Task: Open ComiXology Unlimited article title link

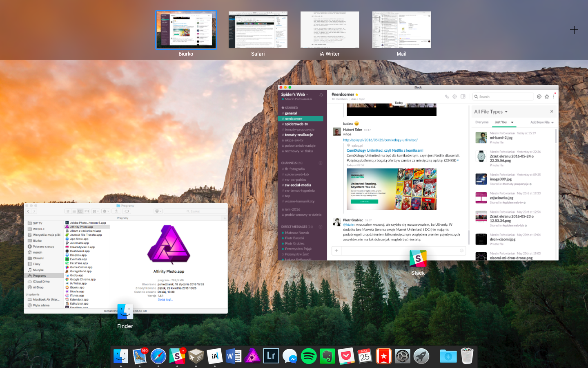Action: tap(385, 150)
